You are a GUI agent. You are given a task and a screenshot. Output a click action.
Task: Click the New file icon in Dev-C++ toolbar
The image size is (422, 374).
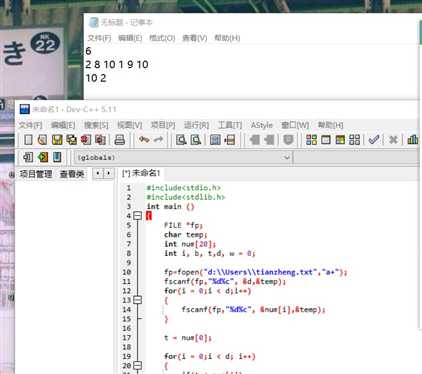pyautogui.click(x=28, y=140)
